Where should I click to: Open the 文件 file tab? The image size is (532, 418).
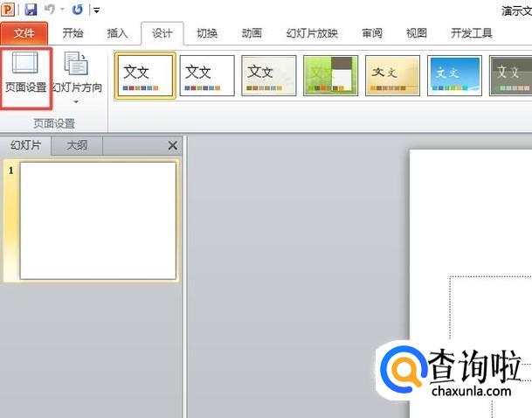[x=24, y=33]
